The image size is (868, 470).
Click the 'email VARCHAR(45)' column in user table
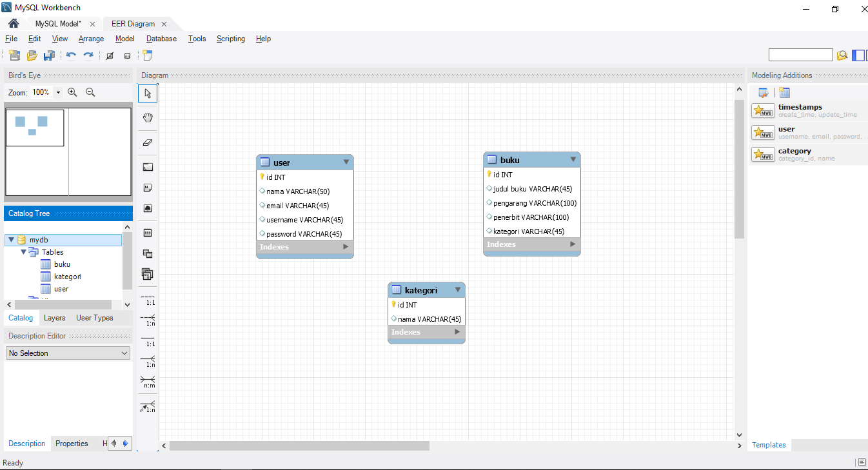pos(297,206)
